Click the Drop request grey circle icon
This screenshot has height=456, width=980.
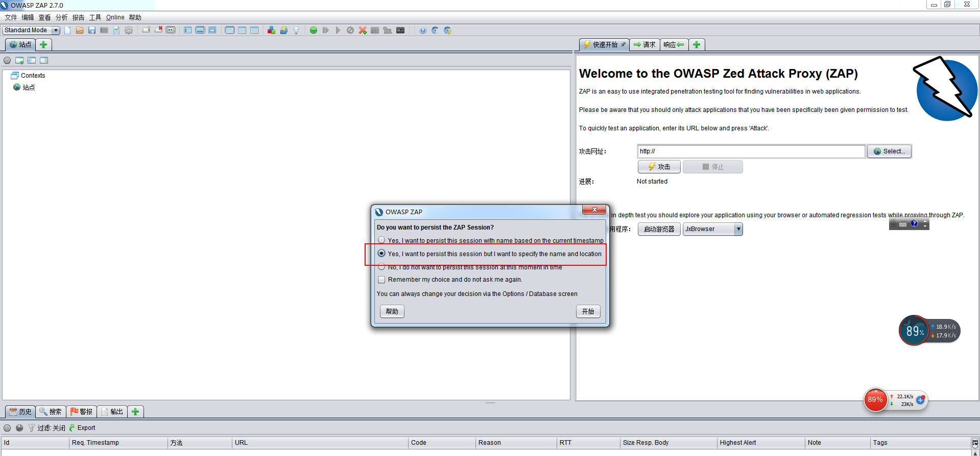point(350,30)
